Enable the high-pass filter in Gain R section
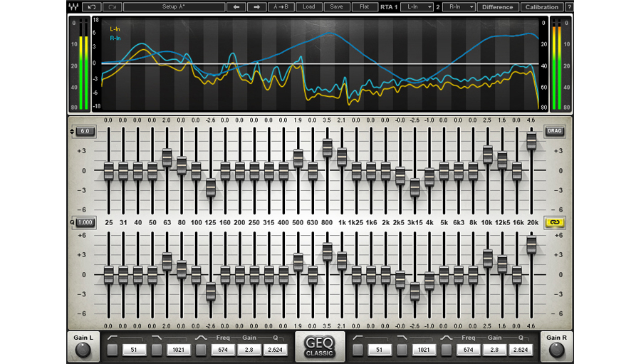The width and height of the screenshot is (641, 364). [358, 350]
